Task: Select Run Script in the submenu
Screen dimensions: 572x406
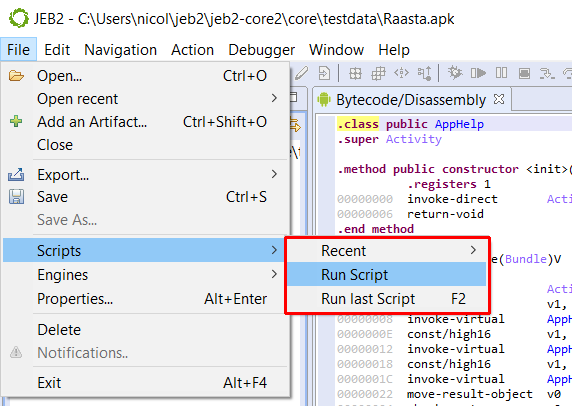Action: coord(387,274)
